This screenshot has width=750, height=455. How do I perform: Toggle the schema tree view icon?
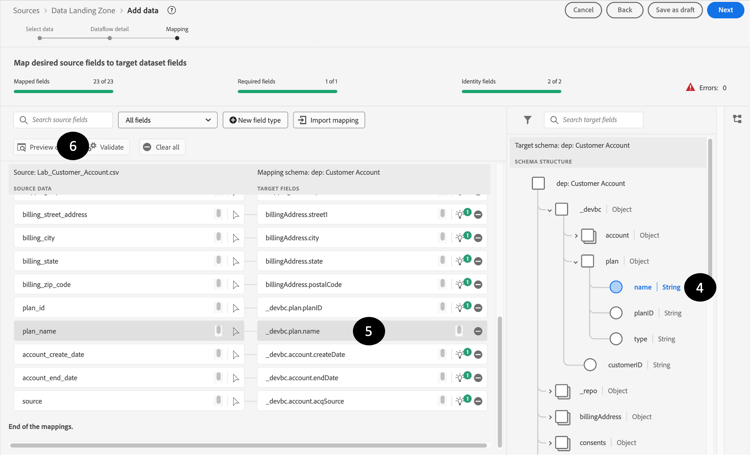coord(737,119)
